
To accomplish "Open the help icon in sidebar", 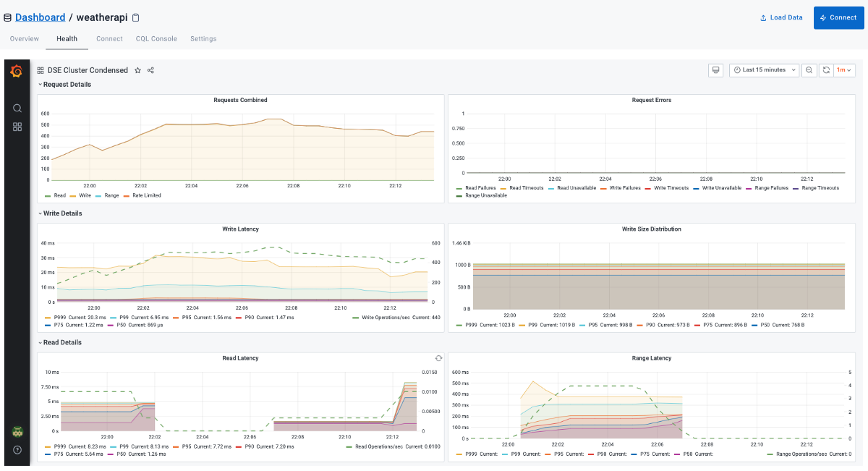I will click(17, 449).
